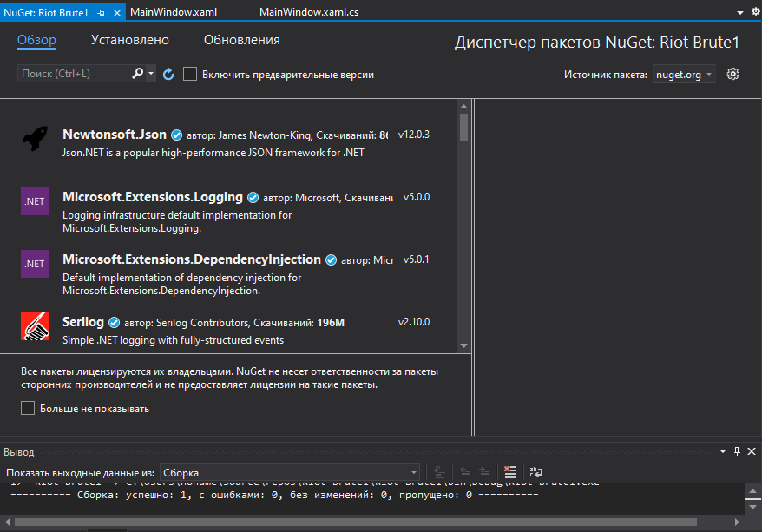762x532 pixels.
Task: Pin the Output panel (auto-hide)
Action: click(x=737, y=451)
